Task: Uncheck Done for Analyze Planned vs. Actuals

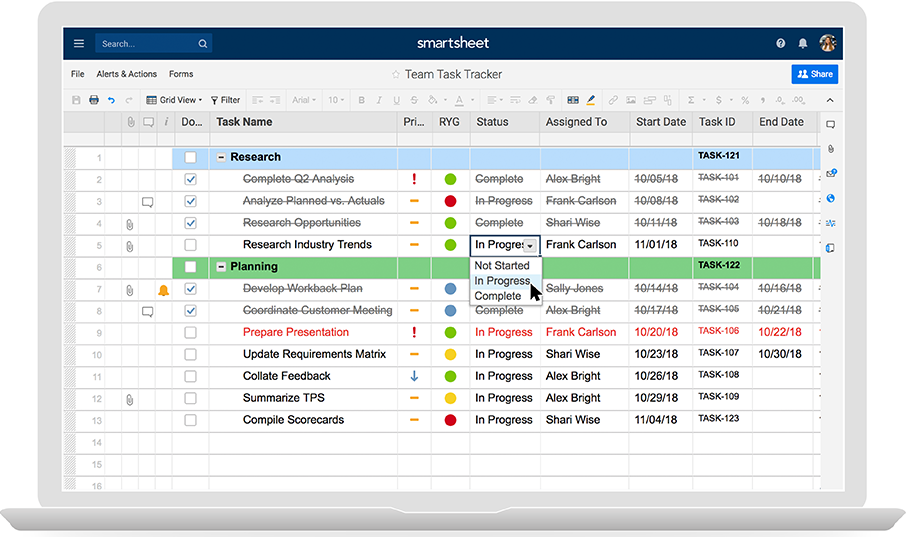Action: (x=190, y=202)
